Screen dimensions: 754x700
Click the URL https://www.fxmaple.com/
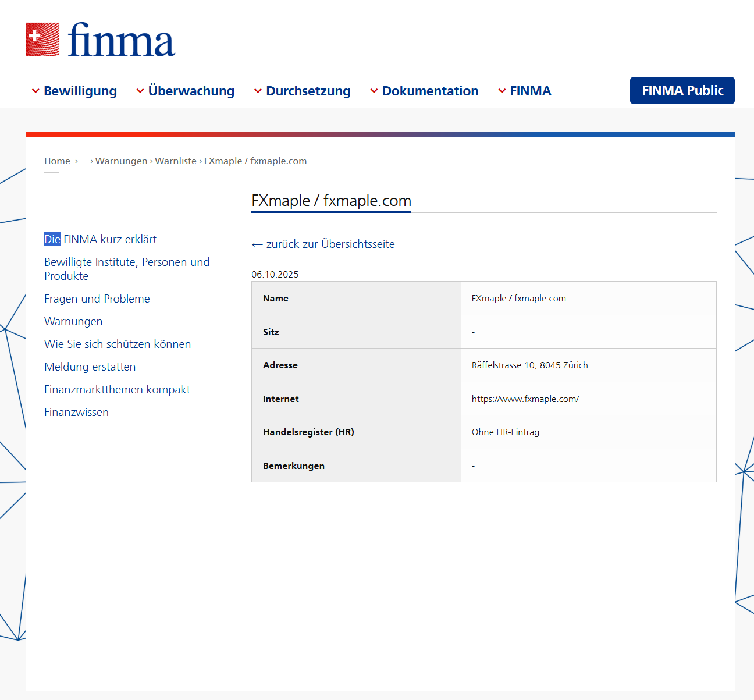pos(525,399)
